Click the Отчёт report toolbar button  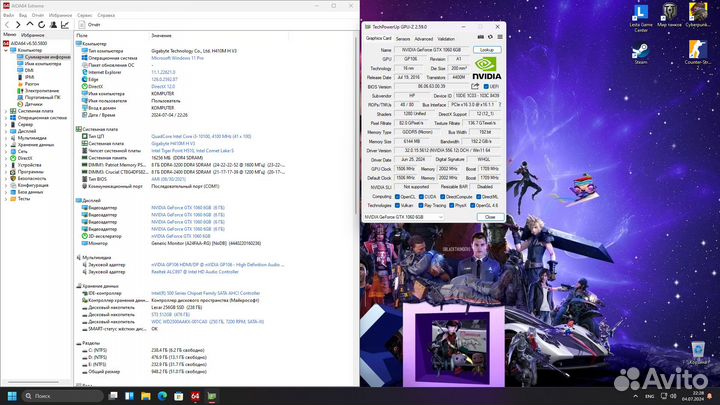point(90,25)
